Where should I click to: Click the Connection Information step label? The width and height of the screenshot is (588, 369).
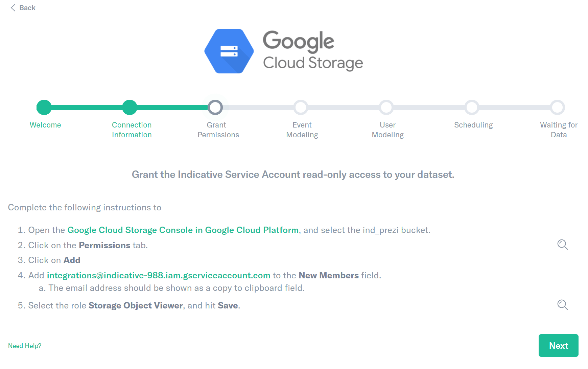(x=132, y=130)
